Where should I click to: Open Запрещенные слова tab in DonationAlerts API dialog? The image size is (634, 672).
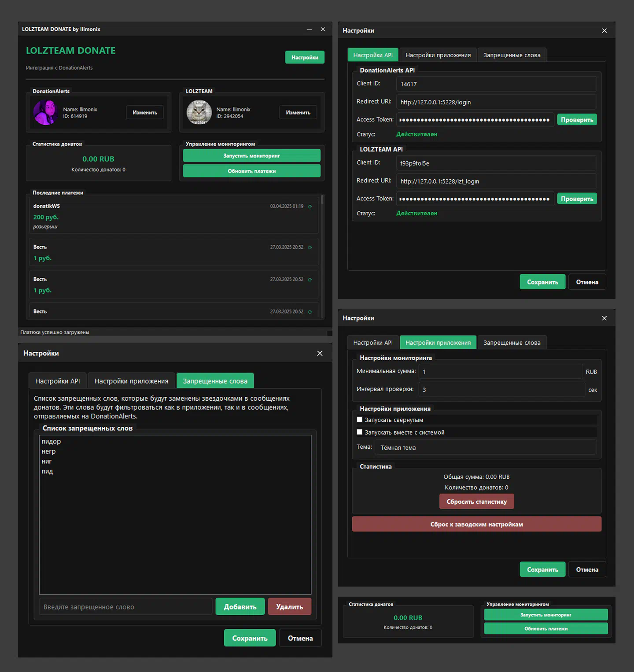[512, 55]
